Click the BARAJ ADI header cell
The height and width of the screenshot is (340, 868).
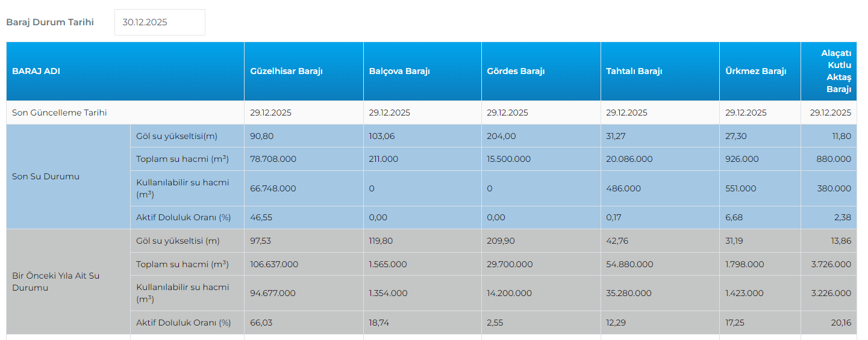coord(36,71)
